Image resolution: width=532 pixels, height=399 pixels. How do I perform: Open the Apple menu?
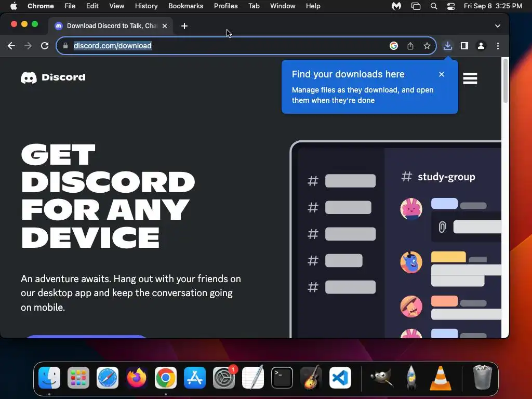coord(14,6)
